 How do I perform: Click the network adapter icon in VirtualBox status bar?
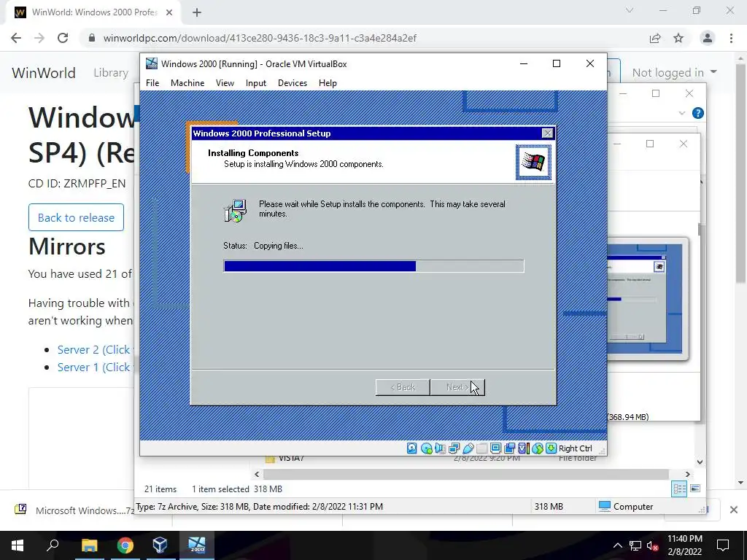pos(454,448)
